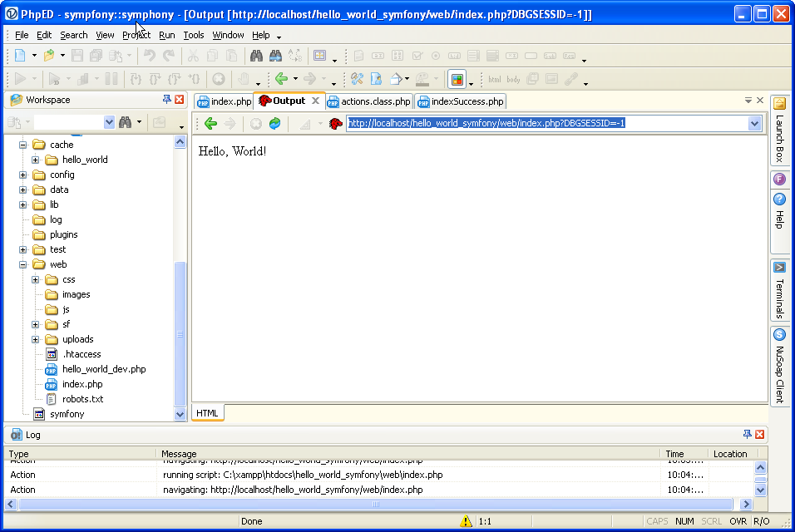Image resolution: width=795 pixels, height=532 pixels.
Task: Expand the config folder node
Action: 23,175
